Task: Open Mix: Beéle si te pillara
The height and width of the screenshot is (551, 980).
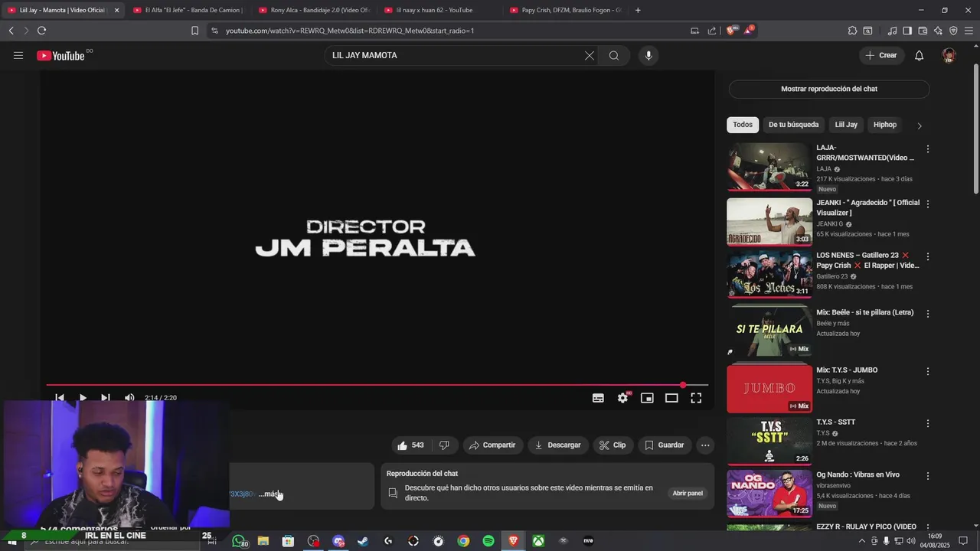Action: (769, 333)
